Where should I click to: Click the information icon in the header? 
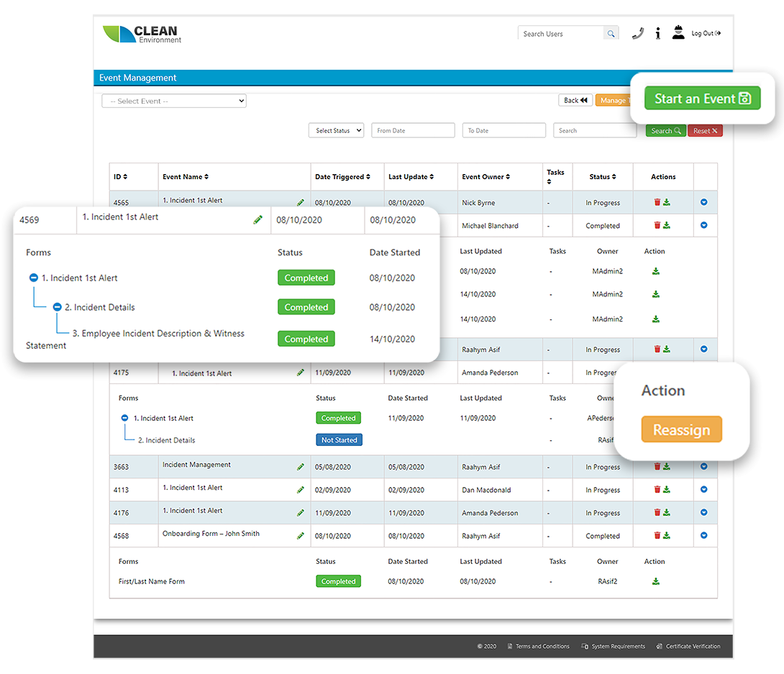pos(657,32)
